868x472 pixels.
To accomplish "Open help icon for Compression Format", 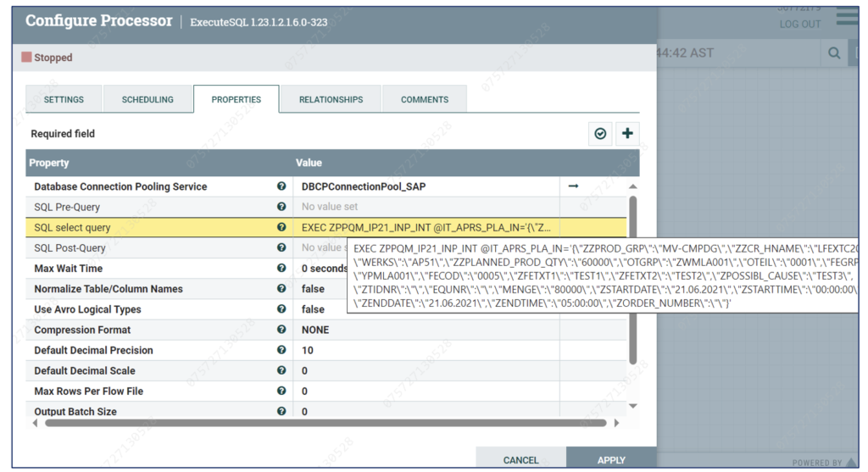I will click(281, 330).
